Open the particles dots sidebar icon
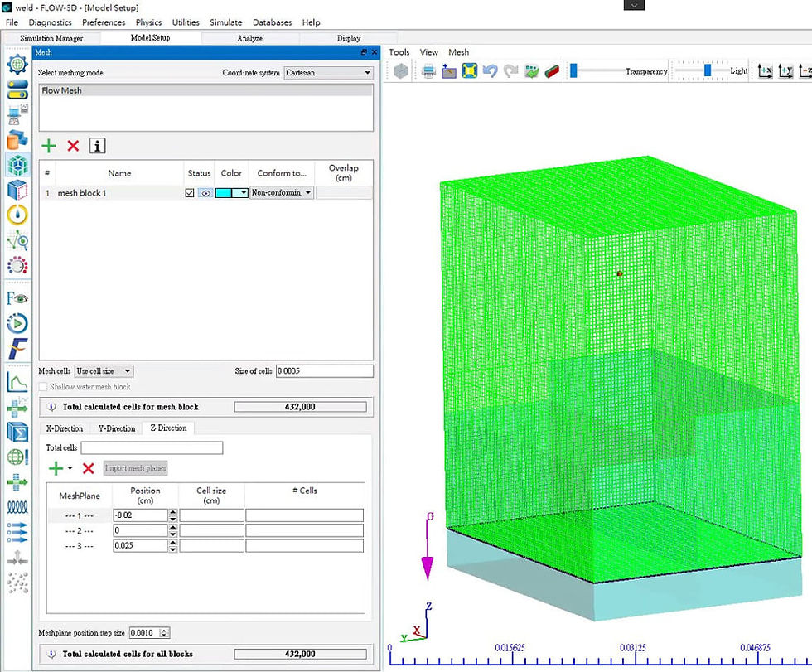This screenshot has height=672, width=812. click(x=17, y=583)
